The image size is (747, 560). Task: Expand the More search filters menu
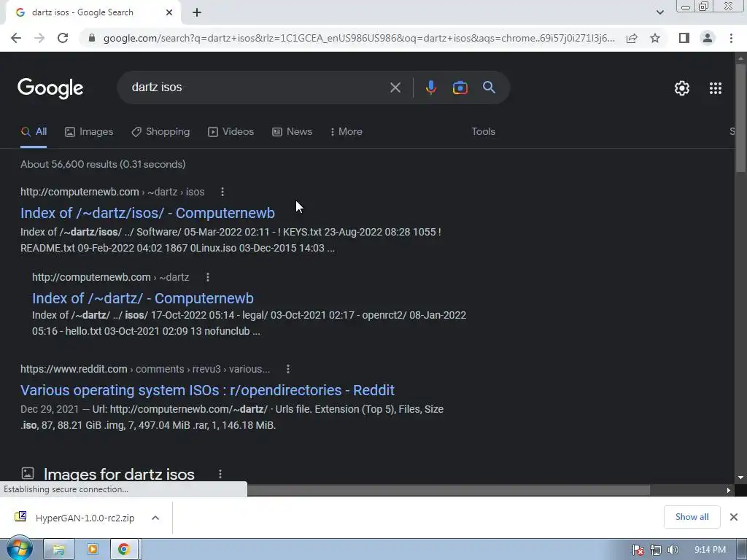click(347, 132)
